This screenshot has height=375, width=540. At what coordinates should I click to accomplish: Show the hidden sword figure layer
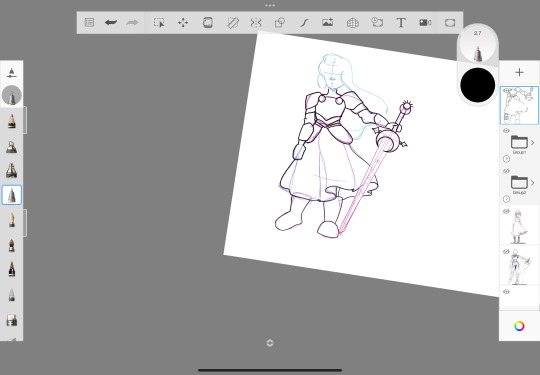click(x=506, y=251)
